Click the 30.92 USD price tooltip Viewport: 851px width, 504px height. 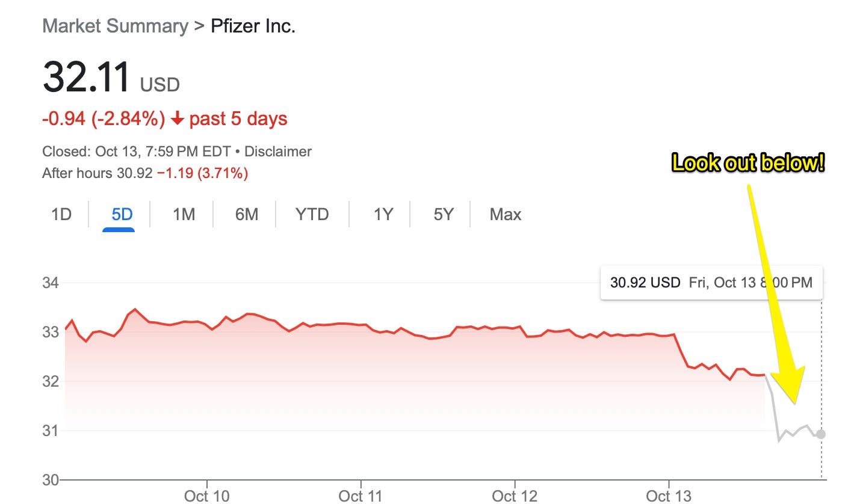(711, 282)
